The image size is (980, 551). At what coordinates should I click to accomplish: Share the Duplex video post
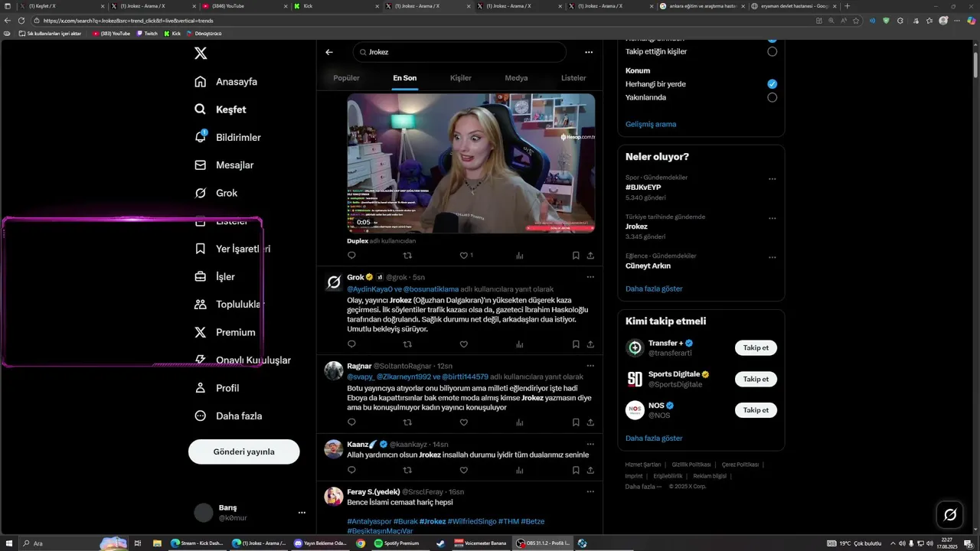coord(590,256)
